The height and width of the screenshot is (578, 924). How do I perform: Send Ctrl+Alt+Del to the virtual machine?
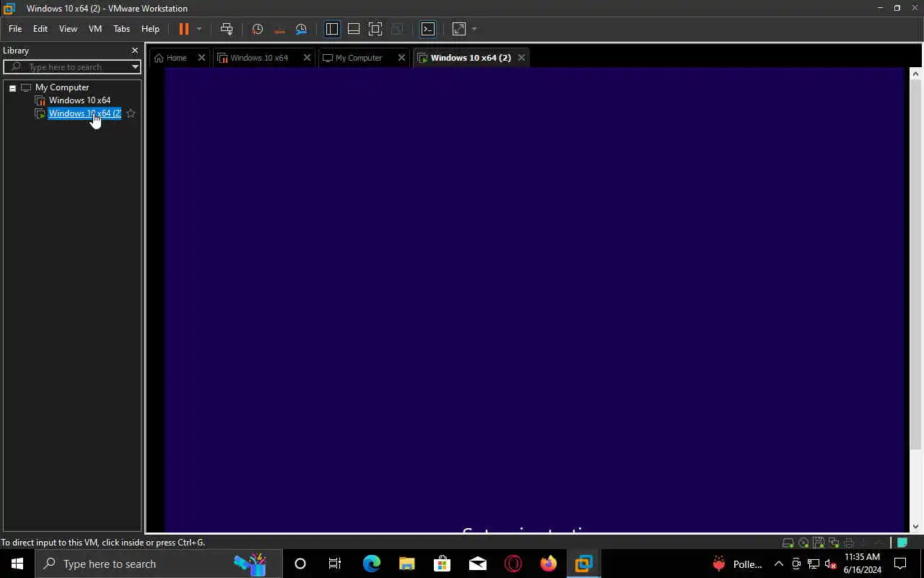[x=227, y=29]
